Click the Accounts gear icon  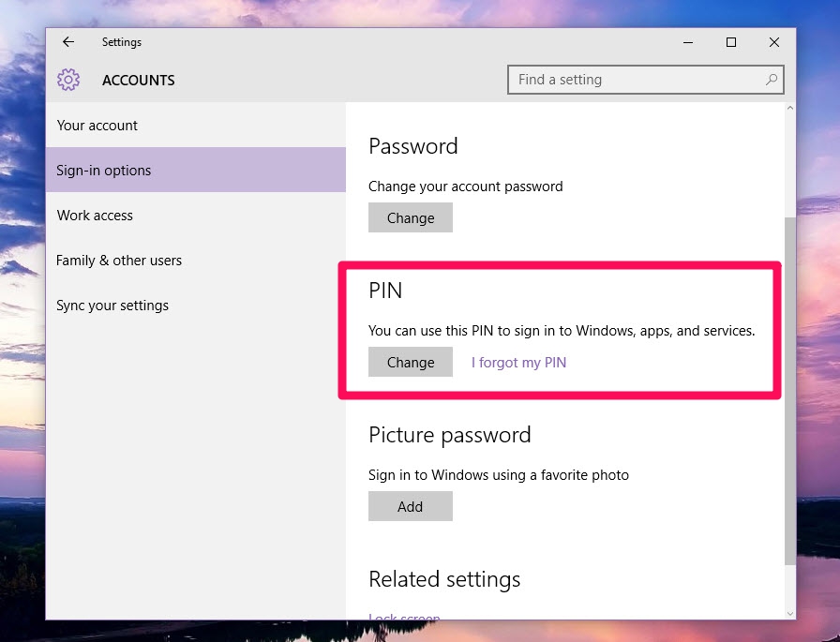click(68, 80)
